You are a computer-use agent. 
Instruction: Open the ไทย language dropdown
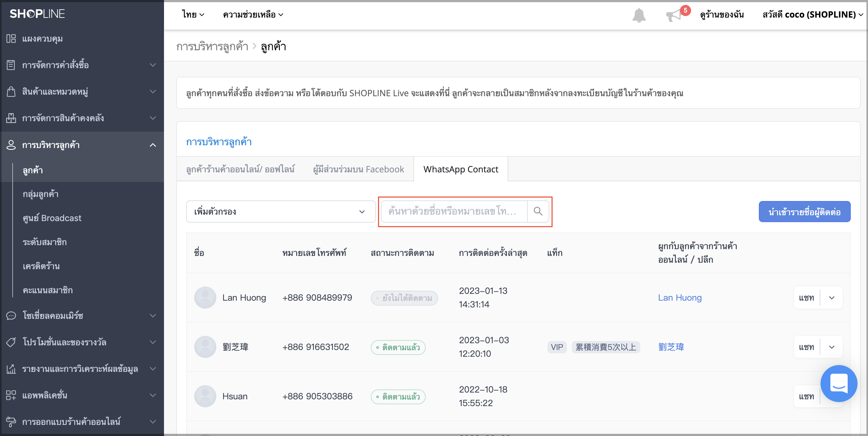tap(193, 14)
